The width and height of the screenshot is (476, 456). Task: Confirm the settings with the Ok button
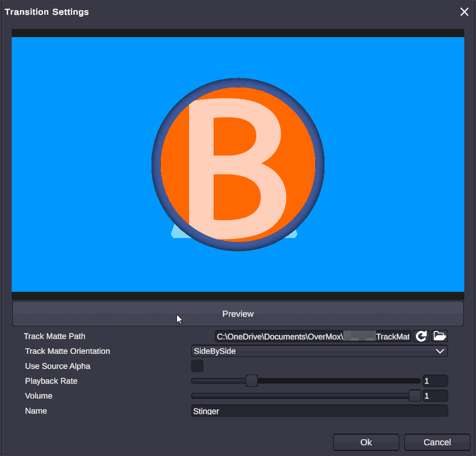(366, 442)
